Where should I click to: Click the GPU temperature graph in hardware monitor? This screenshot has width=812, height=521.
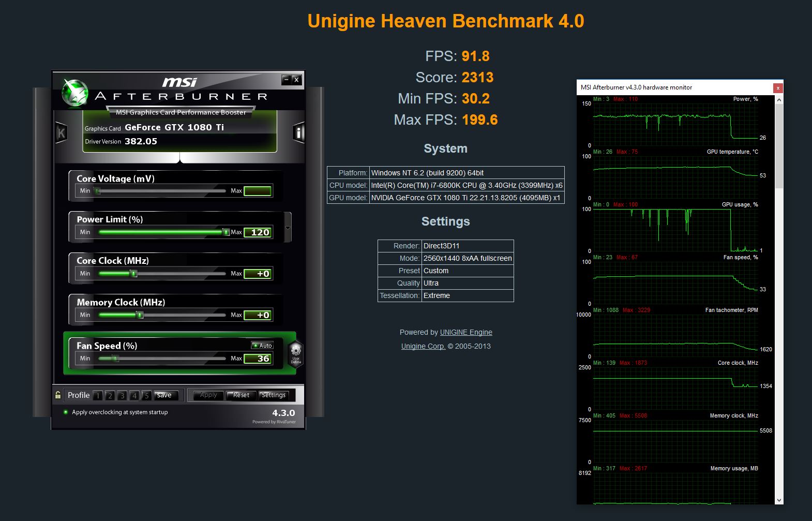click(x=675, y=177)
